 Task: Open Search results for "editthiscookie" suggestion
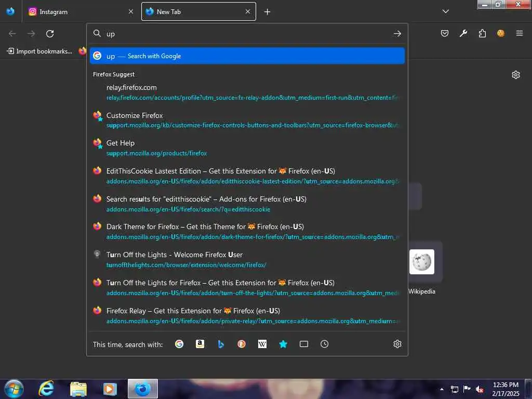tap(247, 204)
